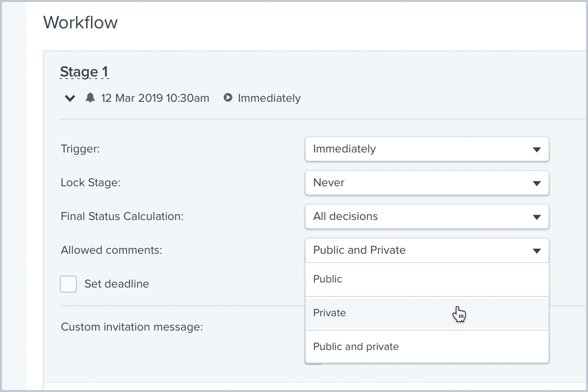Click the Stage 1 title to rename
Screen dimensions: 588x392
(x=84, y=72)
